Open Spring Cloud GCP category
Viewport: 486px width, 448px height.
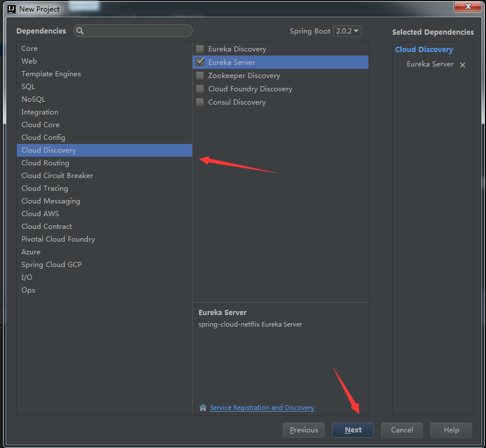click(105, 264)
